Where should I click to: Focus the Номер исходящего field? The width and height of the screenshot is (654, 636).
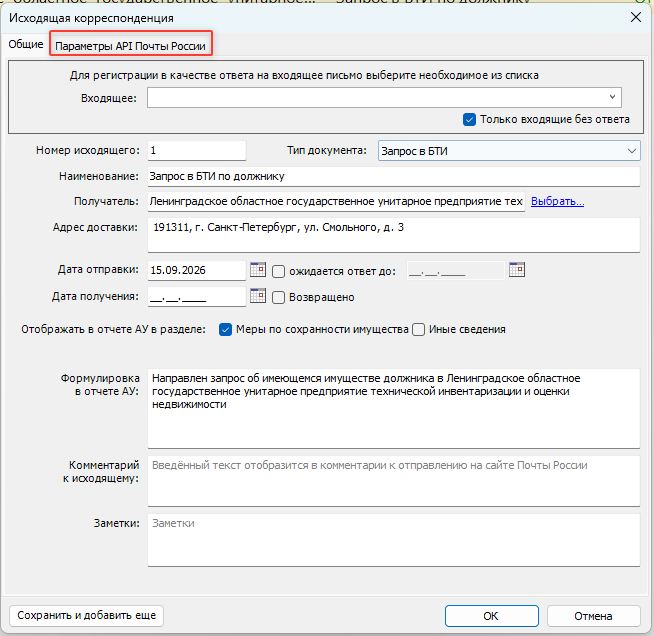pos(196,151)
